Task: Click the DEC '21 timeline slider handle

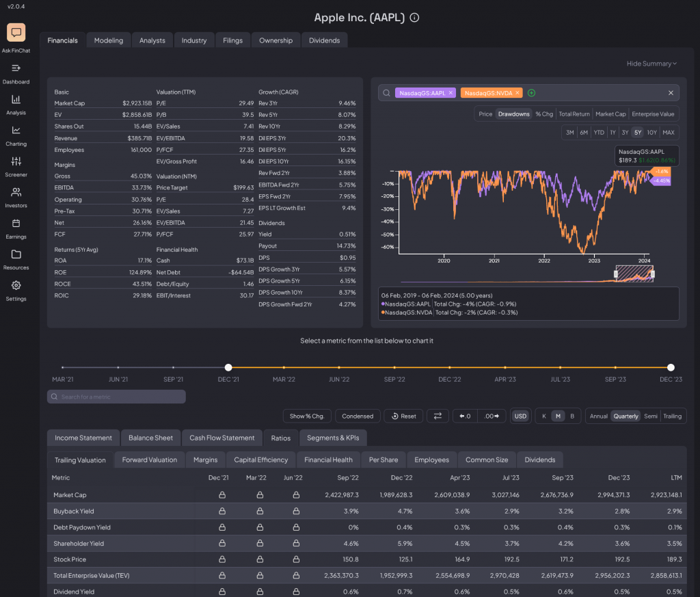Action: [228, 367]
